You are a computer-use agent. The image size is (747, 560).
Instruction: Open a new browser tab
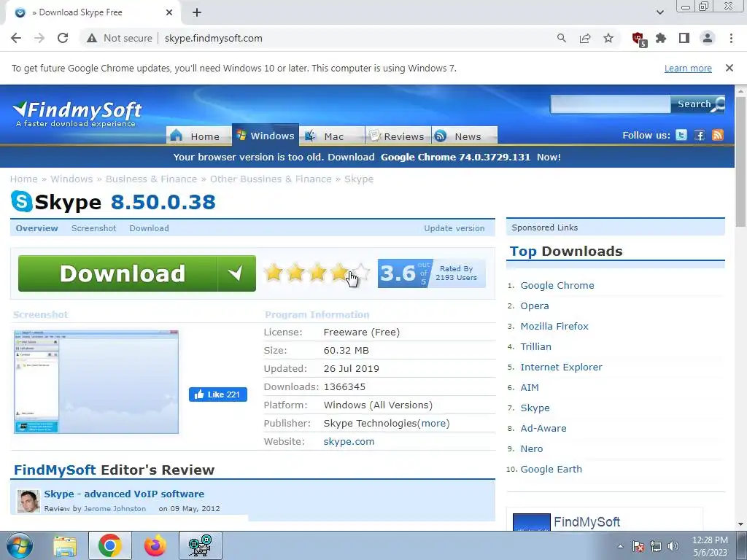tap(197, 12)
